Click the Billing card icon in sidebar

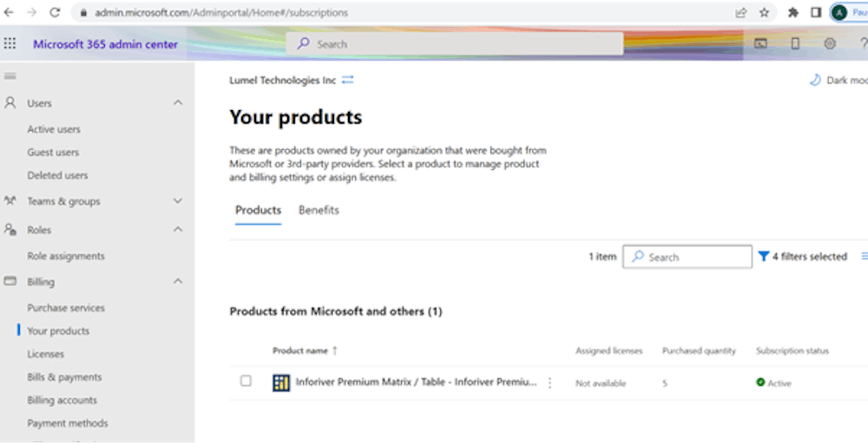(10, 281)
